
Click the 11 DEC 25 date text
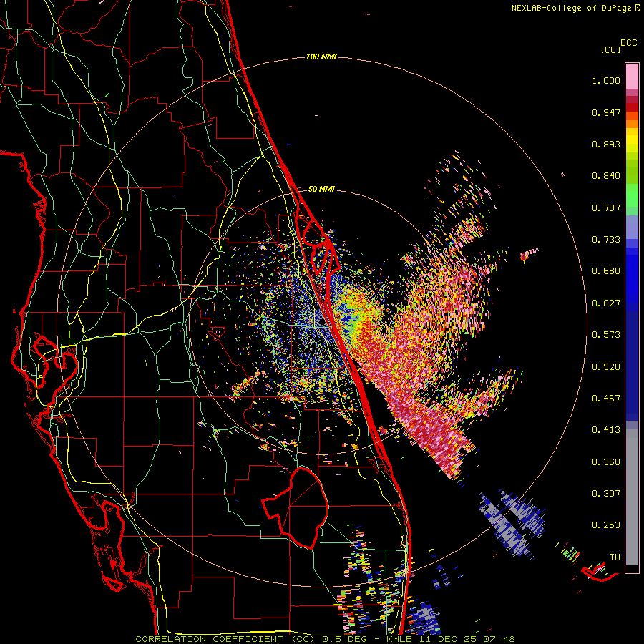click(x=449, y=639)
